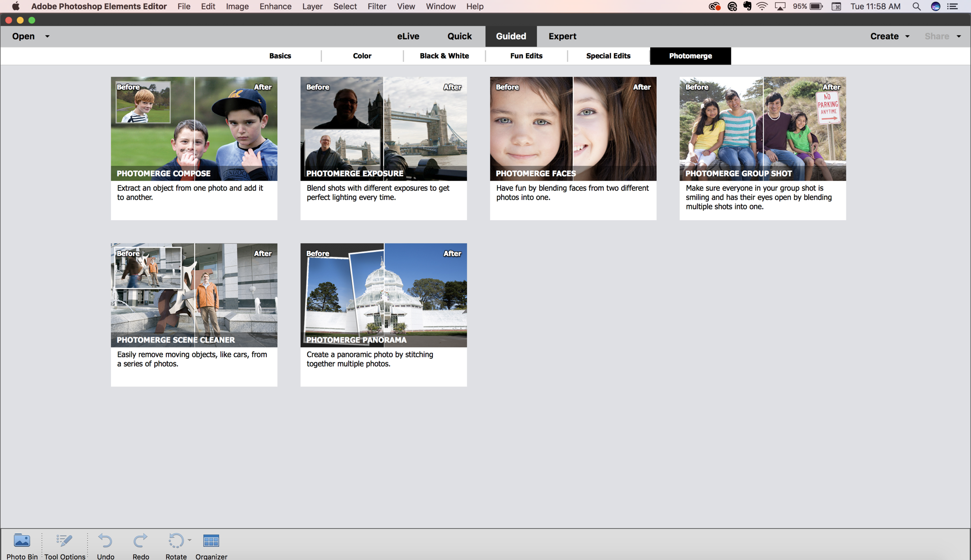Click the Redo icon
Image resolution: width=971 pixels, height=560 pixels.
tap(141, 540)
